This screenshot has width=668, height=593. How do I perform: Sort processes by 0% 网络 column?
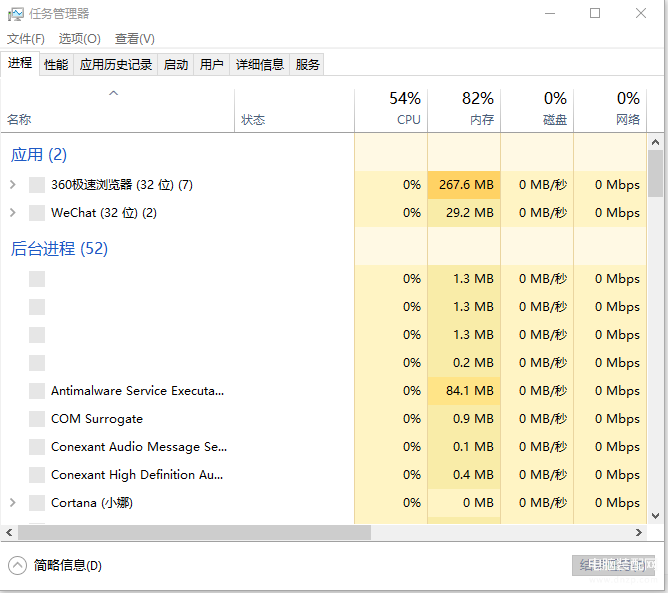coord(610,111)
